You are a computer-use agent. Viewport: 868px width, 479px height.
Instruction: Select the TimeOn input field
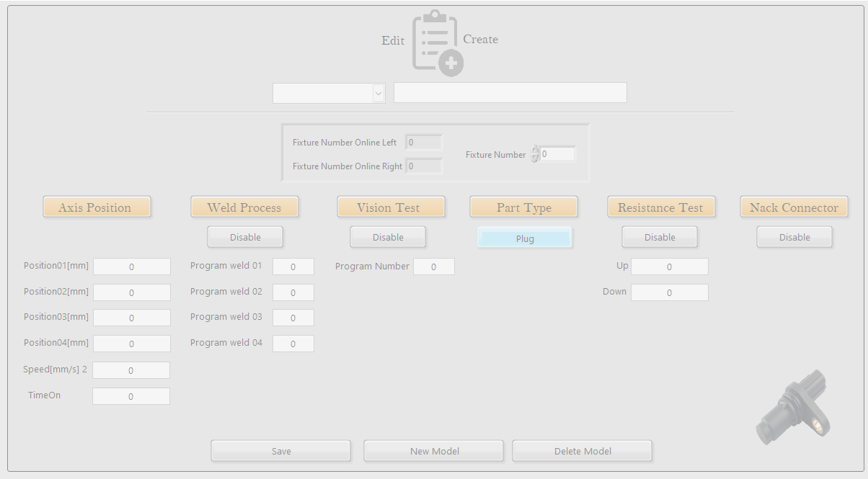131,396
